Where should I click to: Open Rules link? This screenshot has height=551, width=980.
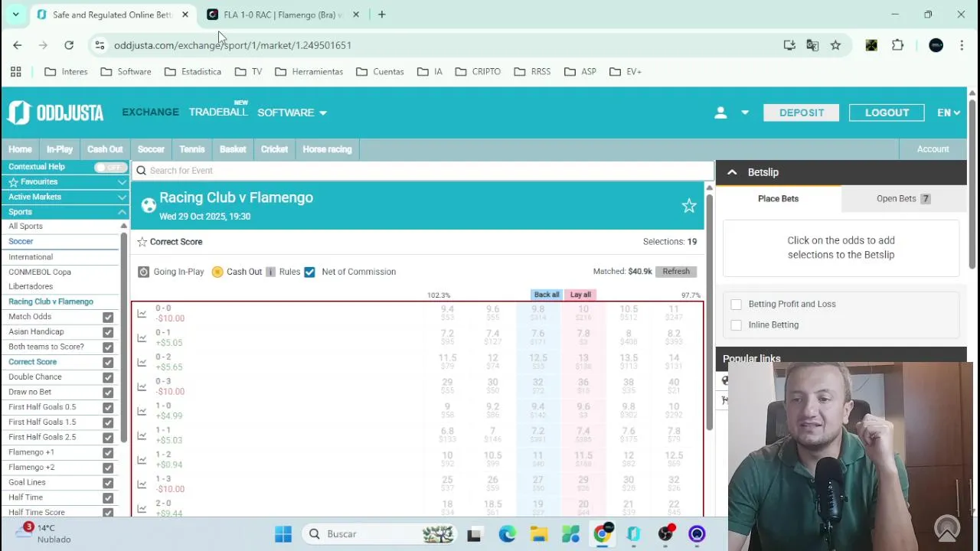click(x=289, y=272)
